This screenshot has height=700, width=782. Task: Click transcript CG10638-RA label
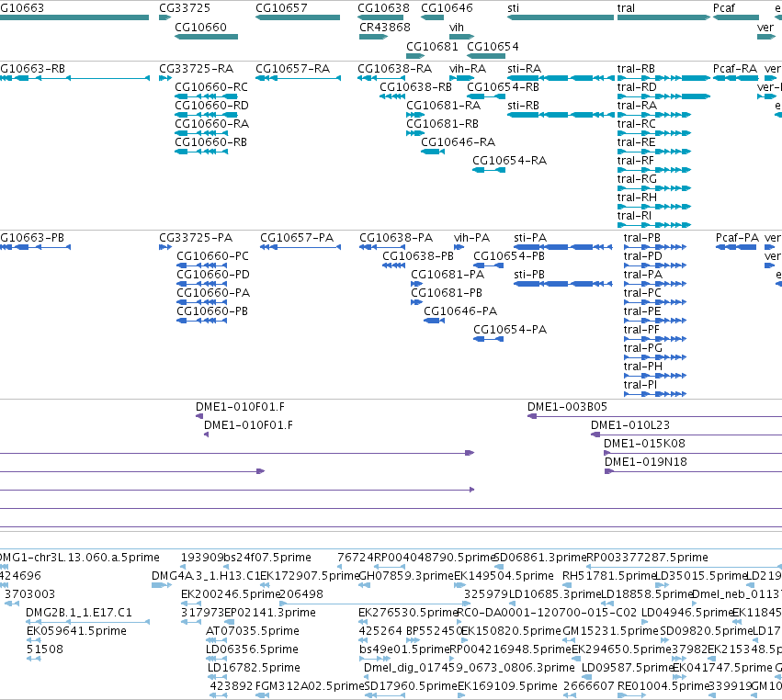pos(394,68)
